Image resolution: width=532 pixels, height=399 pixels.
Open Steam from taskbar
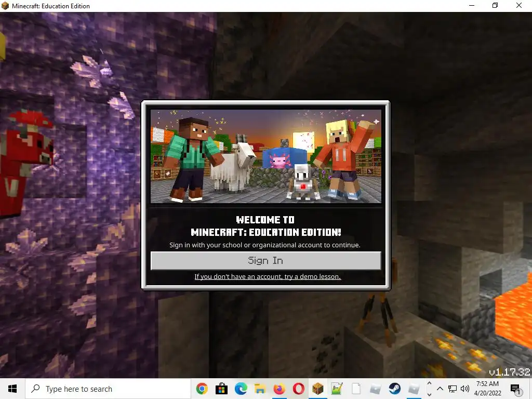click(395, 389)
